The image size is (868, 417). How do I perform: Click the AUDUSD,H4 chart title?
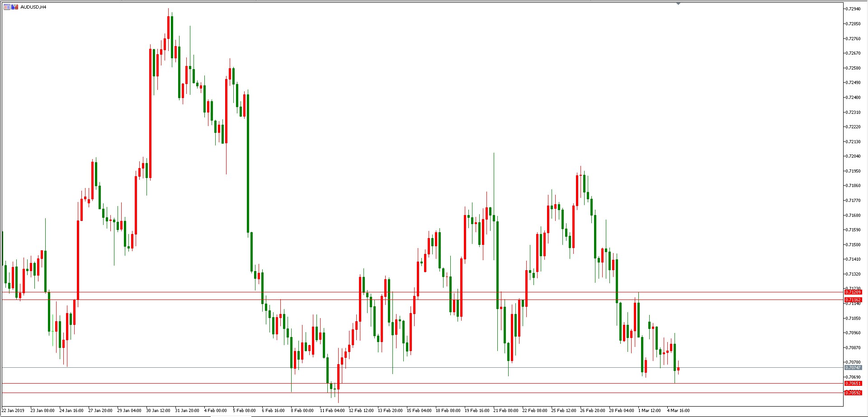33,7
